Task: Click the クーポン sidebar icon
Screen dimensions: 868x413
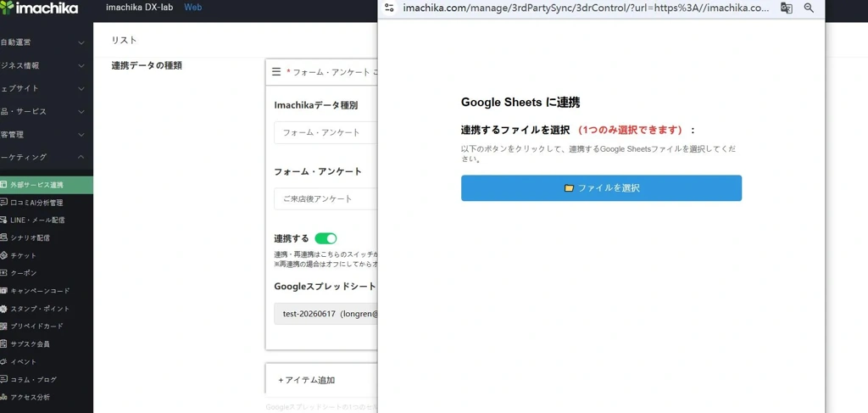Action: tap(3, 273)
